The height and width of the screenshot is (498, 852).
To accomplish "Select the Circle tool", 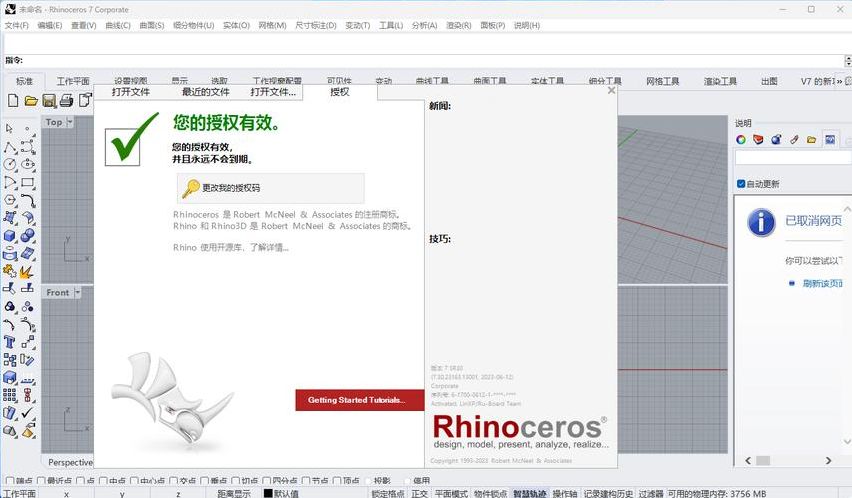I will (10, 165).
